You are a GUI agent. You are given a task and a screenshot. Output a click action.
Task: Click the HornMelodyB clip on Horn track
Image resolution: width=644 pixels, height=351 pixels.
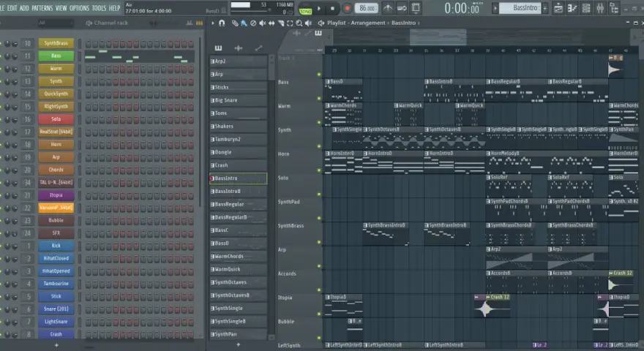pos(547,162)
